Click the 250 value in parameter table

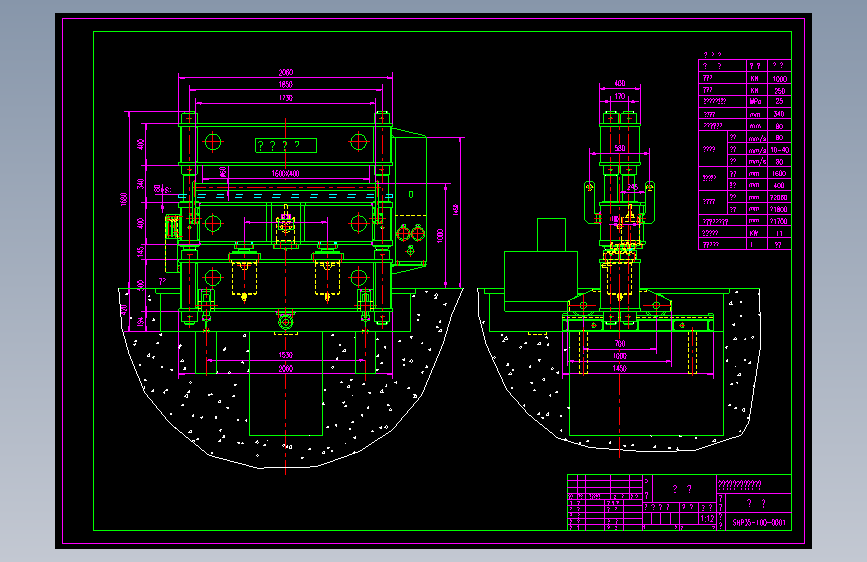[780, 91]
